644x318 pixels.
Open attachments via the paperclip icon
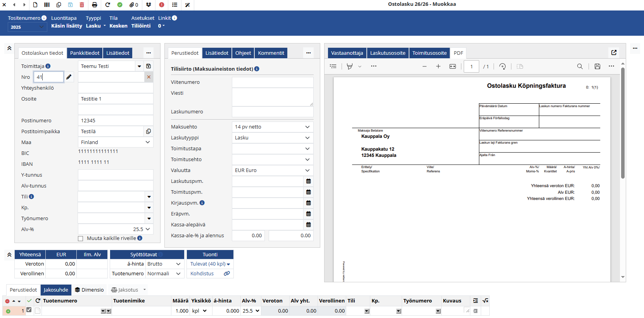tap(134, 5)
